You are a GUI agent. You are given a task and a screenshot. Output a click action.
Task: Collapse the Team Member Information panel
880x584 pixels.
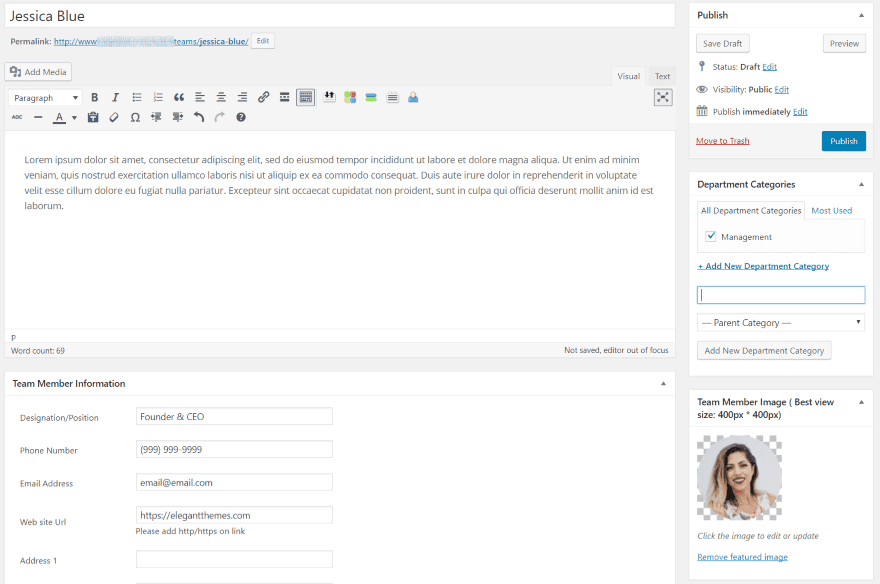pyautogui.click(x=662, y=383)
